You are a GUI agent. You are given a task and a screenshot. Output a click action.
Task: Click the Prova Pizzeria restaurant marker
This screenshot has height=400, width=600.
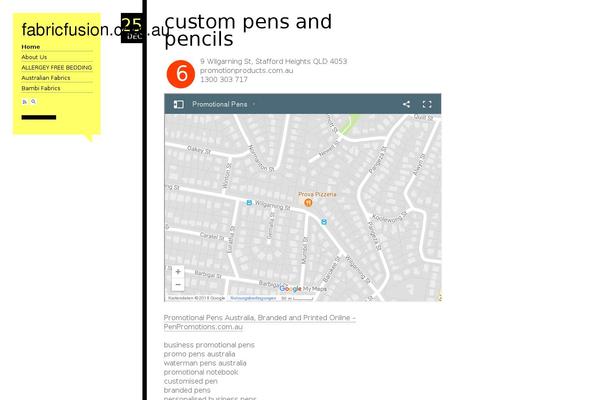(x=308, y=203)
